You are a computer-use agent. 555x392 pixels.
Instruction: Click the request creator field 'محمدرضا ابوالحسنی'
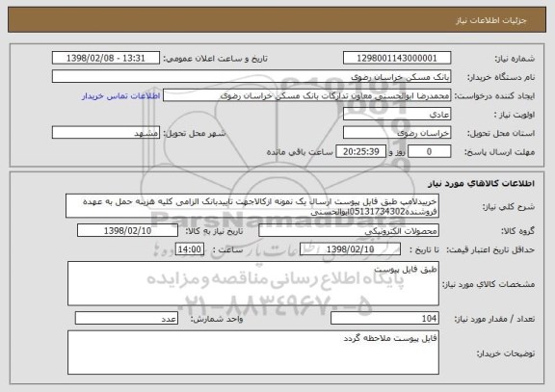coord(306,95)
